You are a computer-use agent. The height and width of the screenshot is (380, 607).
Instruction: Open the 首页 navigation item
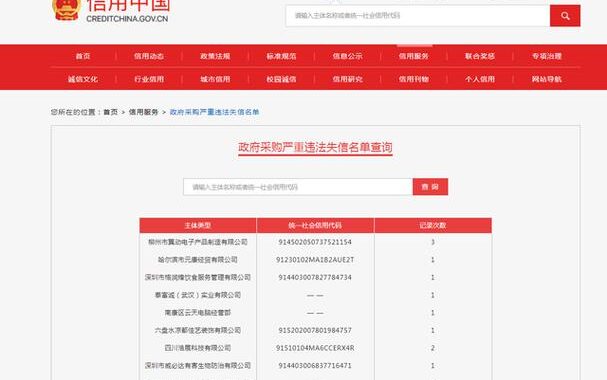click(83, 56)
